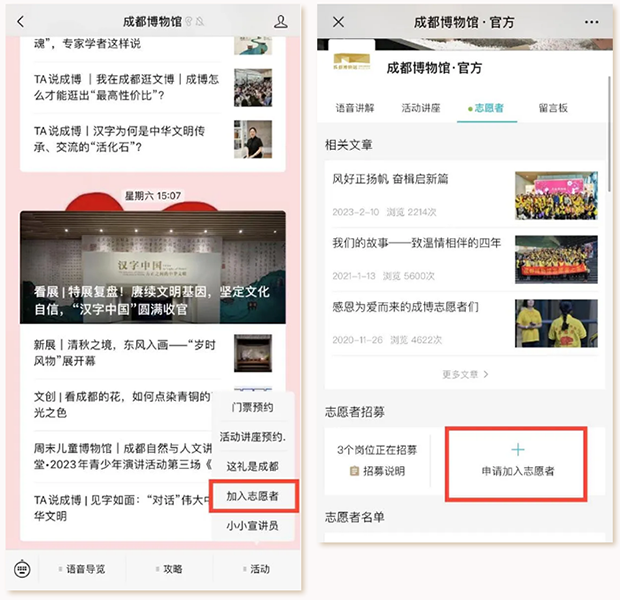620x600 pixels.
Task: Open article 我在成都逛文博 最高性价比
Action: pos(153,87)
